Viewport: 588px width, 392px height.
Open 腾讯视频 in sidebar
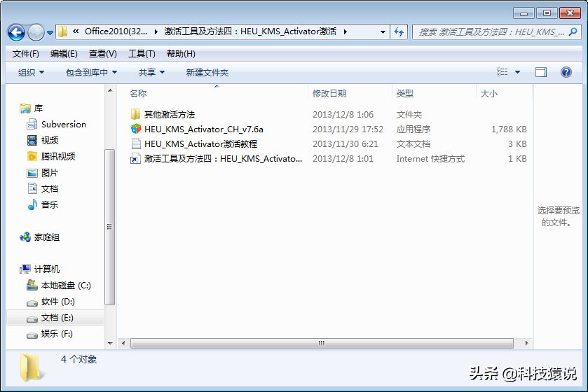pos(57,157)
